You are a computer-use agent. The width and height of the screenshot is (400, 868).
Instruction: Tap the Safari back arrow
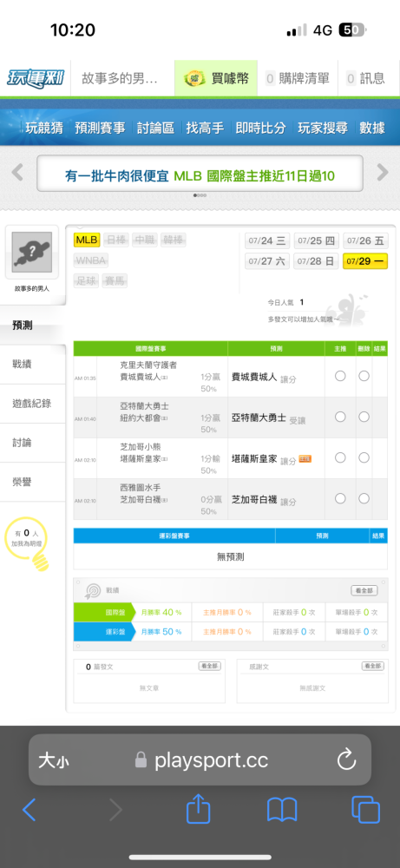[x=29, y=810]
